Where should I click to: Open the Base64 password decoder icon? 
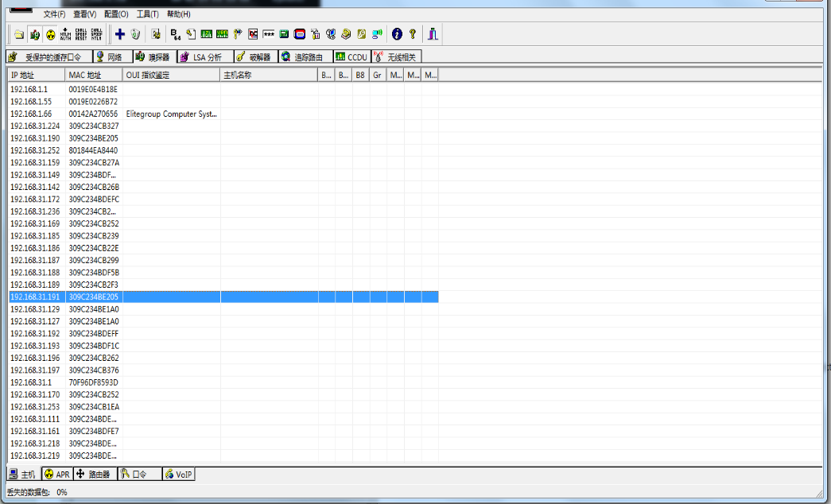click(x=176, y=34)
